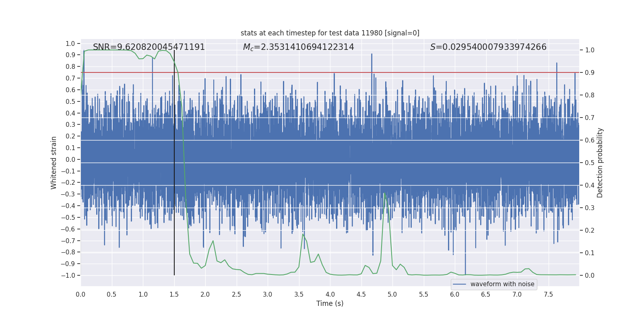The width and height of the screenshot is (644, 322).
Task: Click the 'Detection probability' axis label
Action: click(600, 163)
